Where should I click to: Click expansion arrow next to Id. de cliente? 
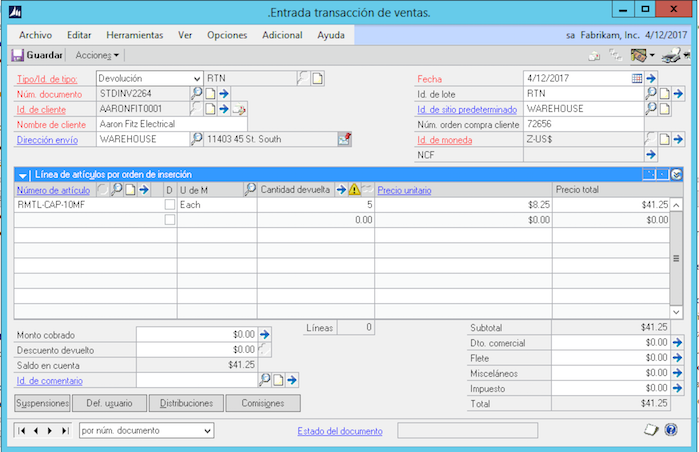(x=225, y=109)
